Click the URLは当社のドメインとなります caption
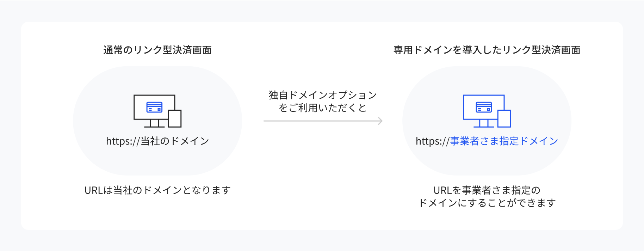 [157, 190]
